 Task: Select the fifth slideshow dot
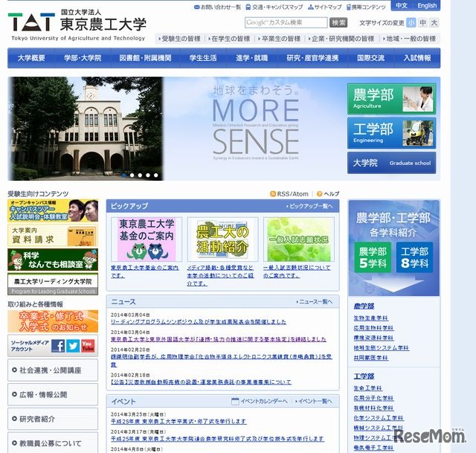tap(155, 176)
